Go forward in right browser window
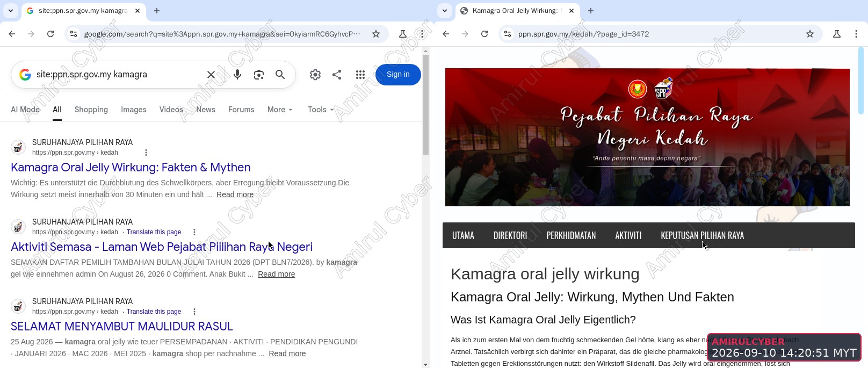This screenshot has height=368, width=868. tap(465, 34)
